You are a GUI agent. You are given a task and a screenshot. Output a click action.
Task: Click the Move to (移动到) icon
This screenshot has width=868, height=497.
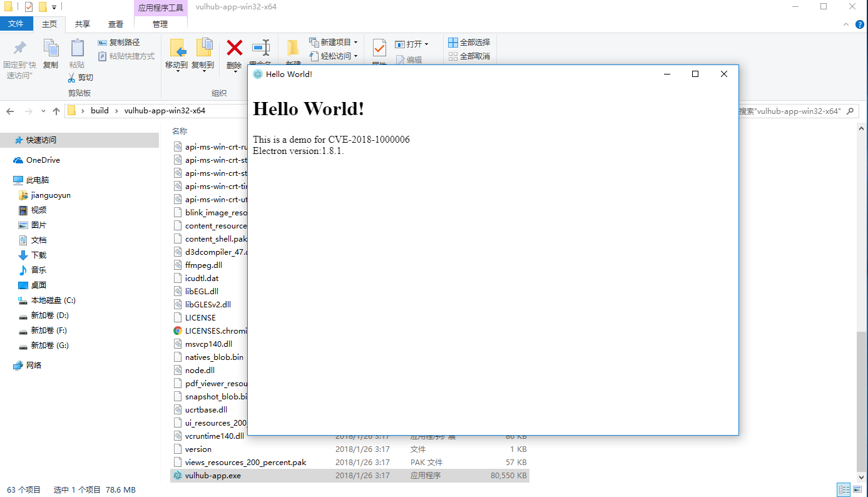tap(177, 48)
